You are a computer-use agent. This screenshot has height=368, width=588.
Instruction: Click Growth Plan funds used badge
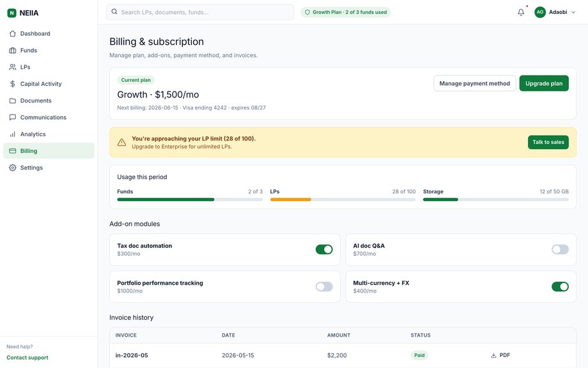(345, 12)
